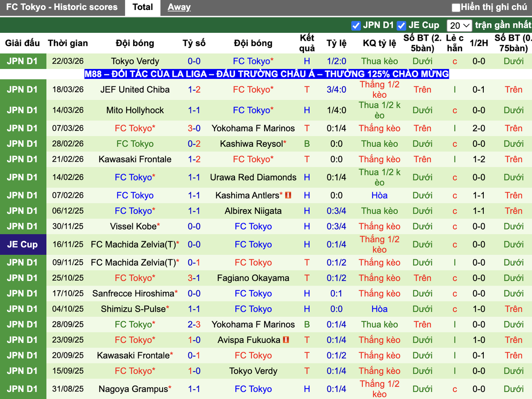This screenshot has height=399, width=532.
Task: Uncheck the JE Cup league filter
Action: pos(401,25)
